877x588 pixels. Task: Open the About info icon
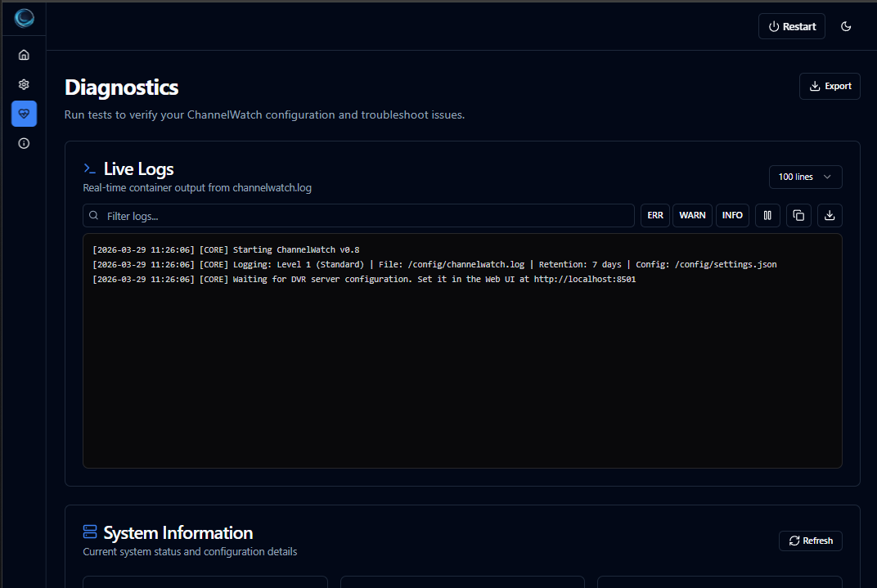[x=24, y=143]
